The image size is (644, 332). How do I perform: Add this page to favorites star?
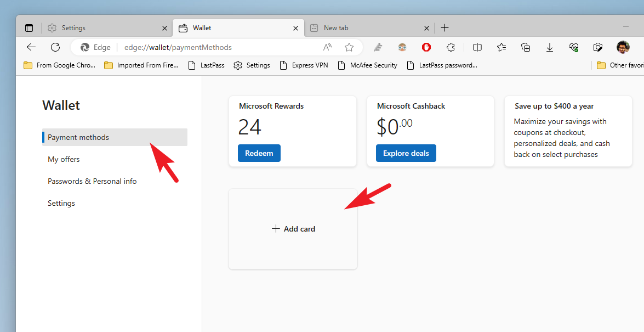click(x=349, y=47)
